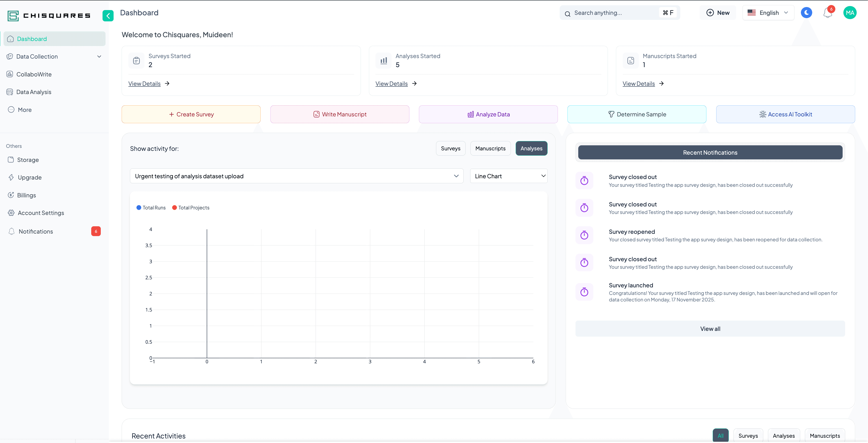Click the Recent Notifications header bar
The width and height of the screenshot is (868, 443).
tap(710, 152)
